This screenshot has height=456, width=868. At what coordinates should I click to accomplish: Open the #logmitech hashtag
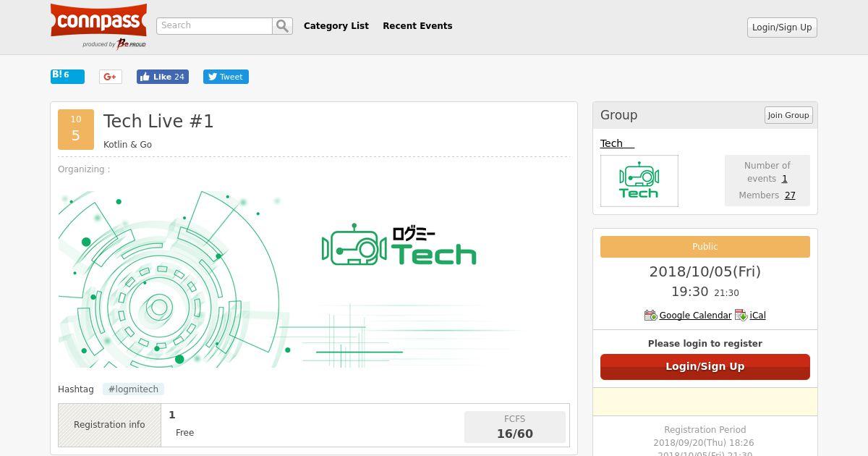coord(133,389)
